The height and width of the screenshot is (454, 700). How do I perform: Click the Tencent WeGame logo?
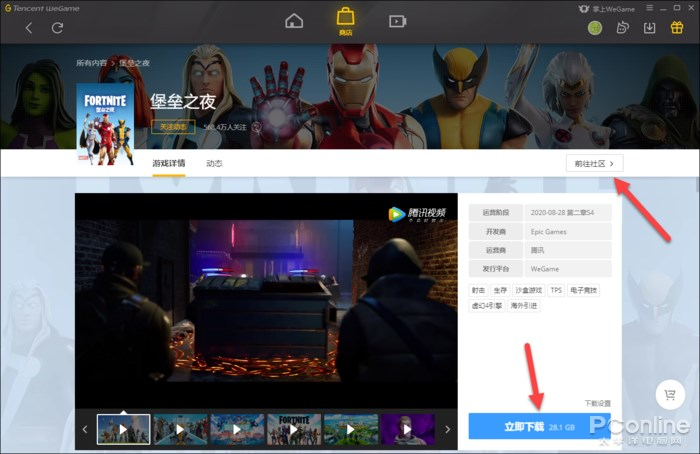point(42,8)
